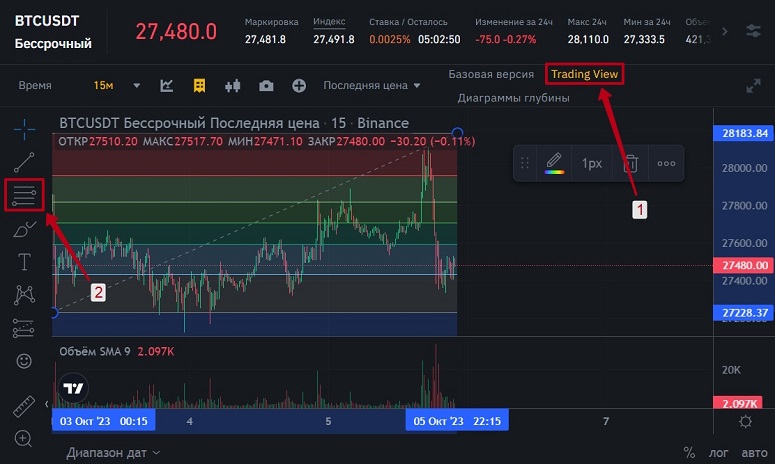775x464 pixels.
Task: Delete drawing with the trash icon
Action: tap(630, 163)
